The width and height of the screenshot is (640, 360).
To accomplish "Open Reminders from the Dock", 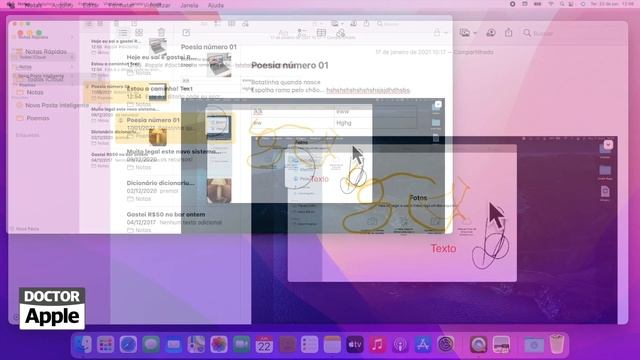I will pos(309,345).
